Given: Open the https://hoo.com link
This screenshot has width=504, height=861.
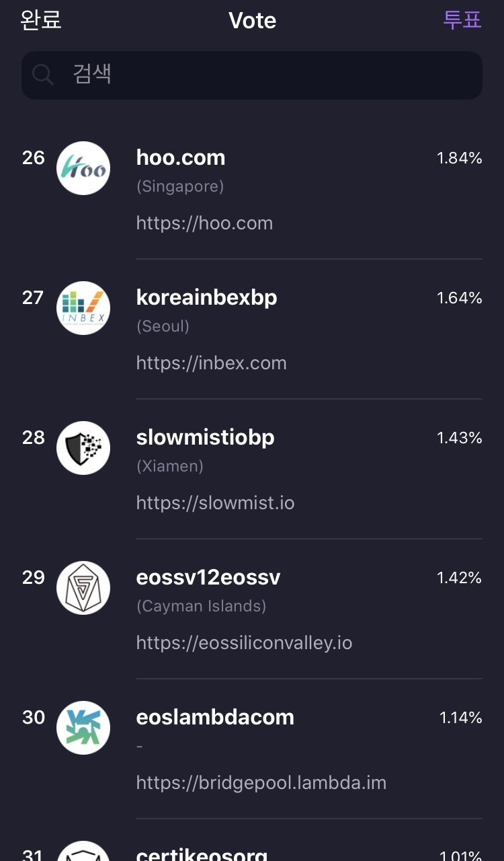Looking at the screenshot, I should 204,223.
